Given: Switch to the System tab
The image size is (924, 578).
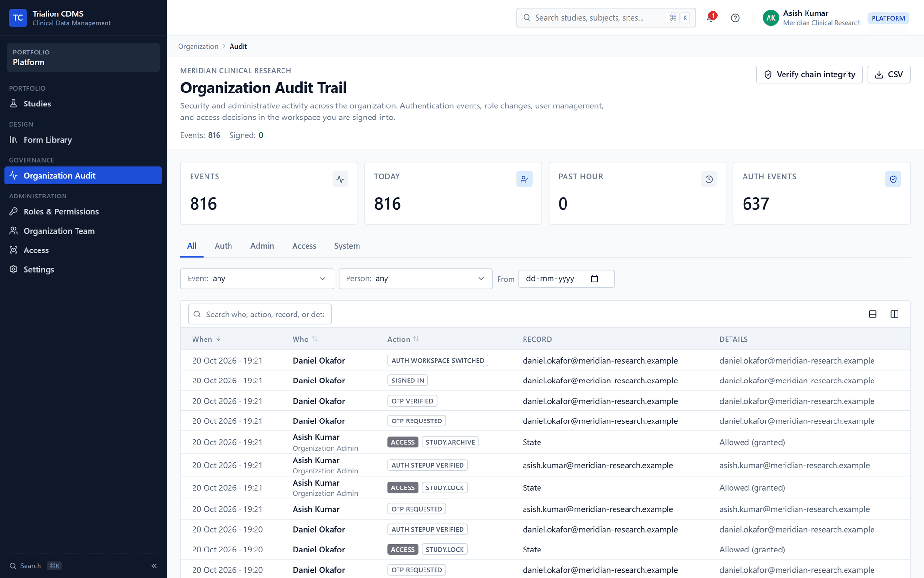Looking at the screenshot, I should [347, 246].
